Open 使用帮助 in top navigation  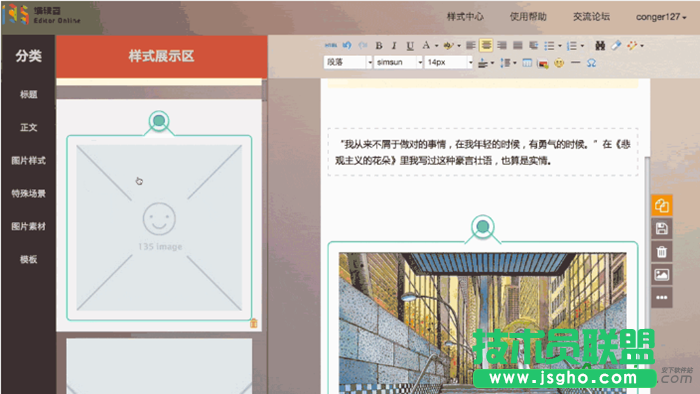click(528, 17)
